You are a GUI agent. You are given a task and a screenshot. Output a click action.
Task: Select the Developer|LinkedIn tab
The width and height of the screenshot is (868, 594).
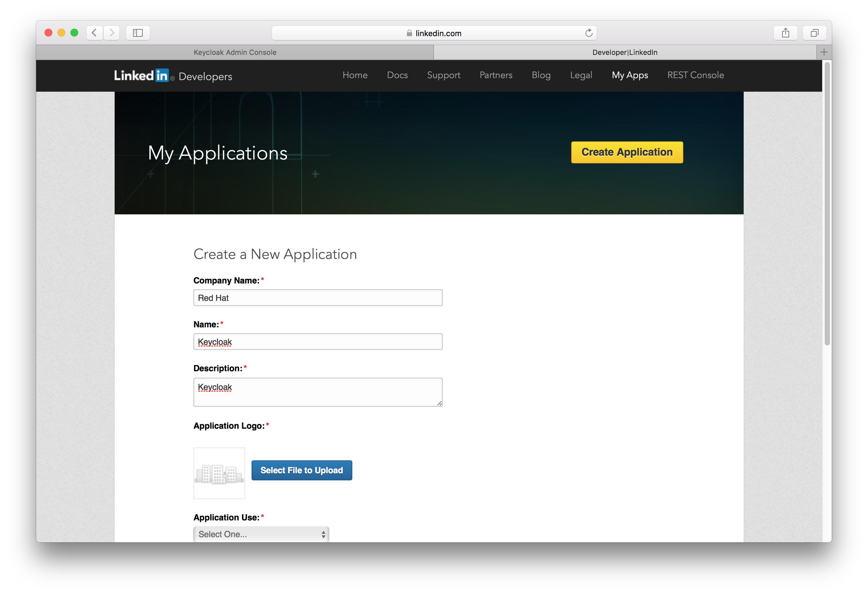pos(625,52)
